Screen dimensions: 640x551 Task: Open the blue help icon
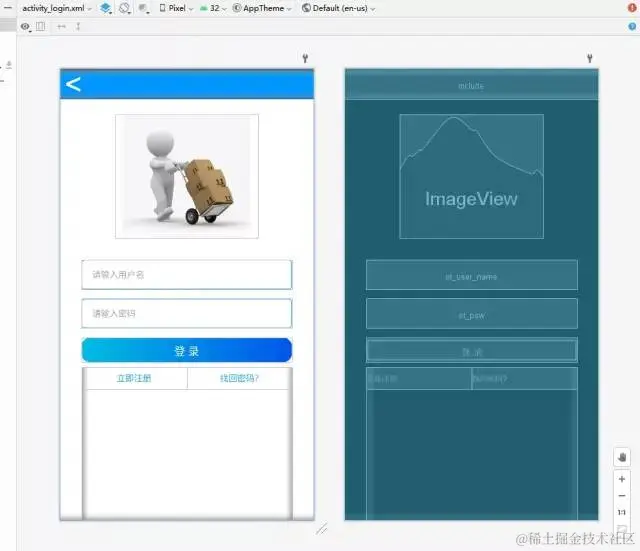(632, 27)
